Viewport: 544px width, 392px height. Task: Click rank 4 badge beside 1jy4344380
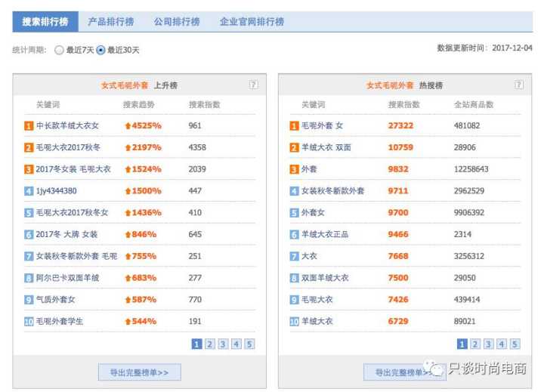tap(29, 192)
